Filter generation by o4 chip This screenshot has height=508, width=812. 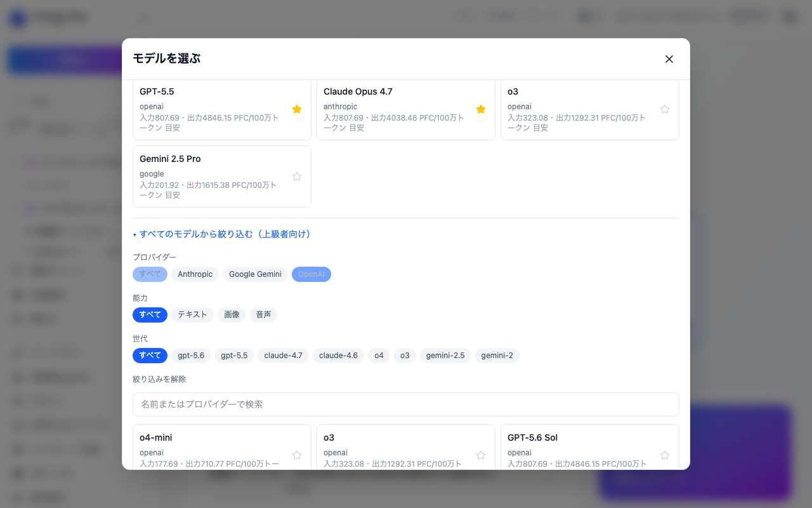[379, 356]
